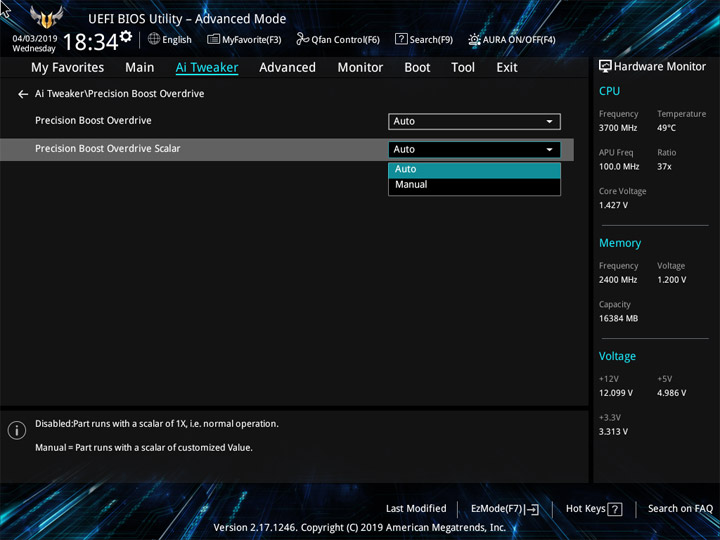Select Auto in the scalar options list

(474, 169)
